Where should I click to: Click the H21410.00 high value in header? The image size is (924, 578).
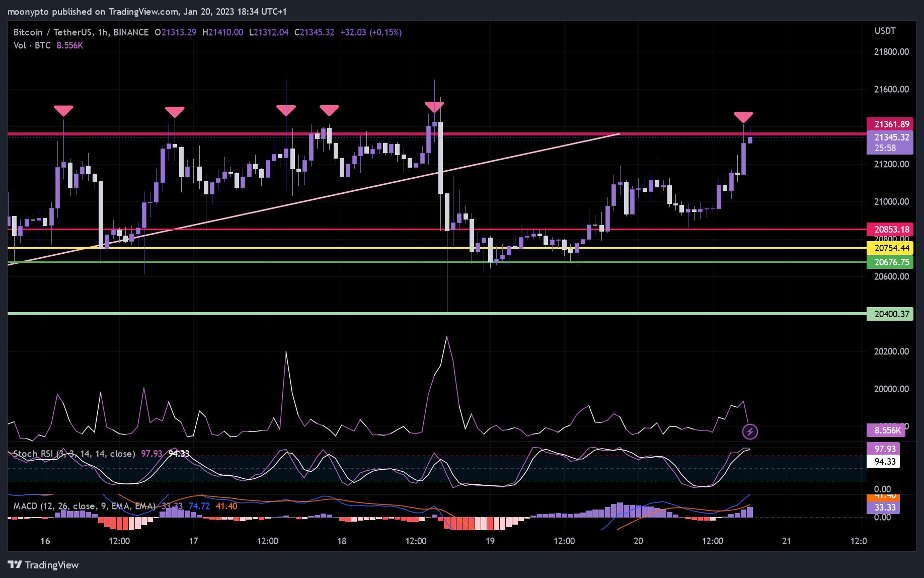pos(222,32)
